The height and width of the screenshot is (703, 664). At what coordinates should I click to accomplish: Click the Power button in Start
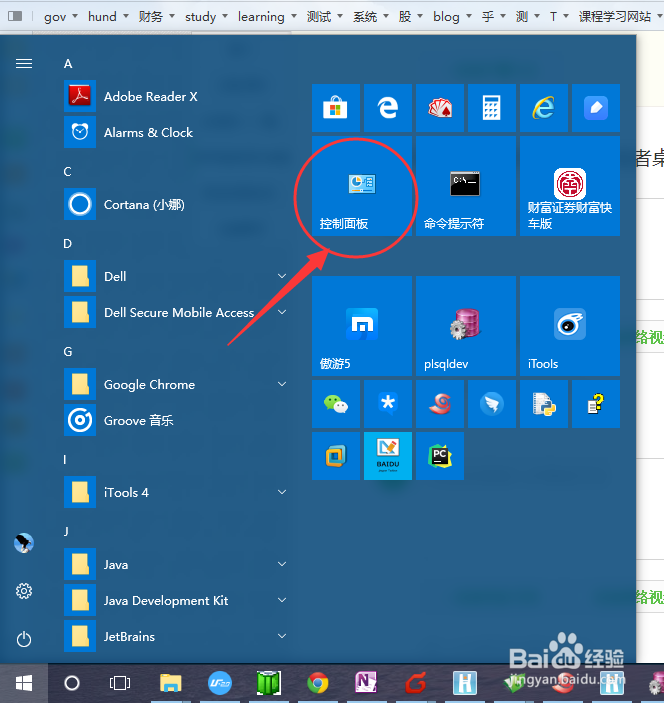(x=24, y=639)
